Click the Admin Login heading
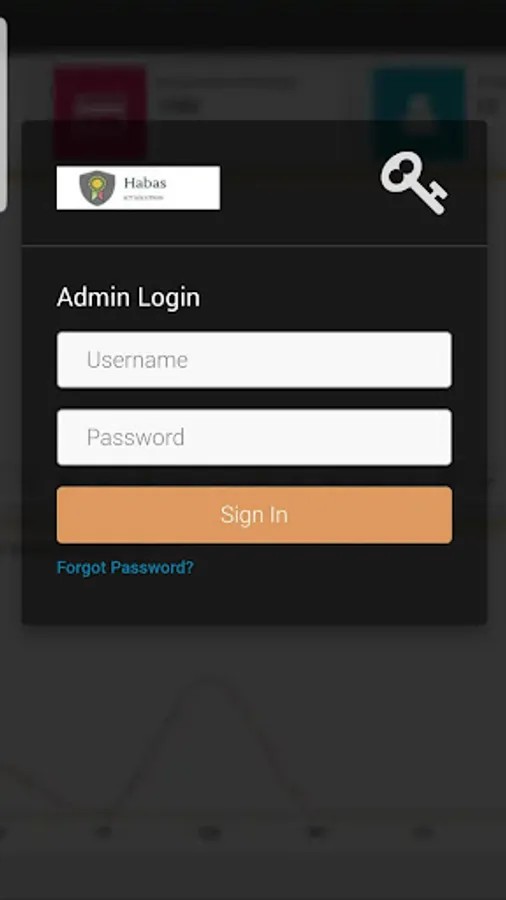The image size is (506, 900). [x=129, y=297]
